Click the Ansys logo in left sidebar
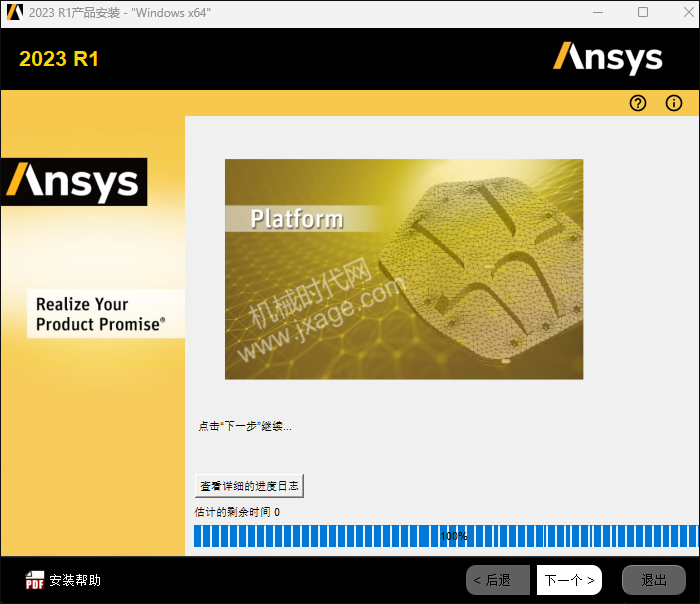700x604 pixels. 74,182
